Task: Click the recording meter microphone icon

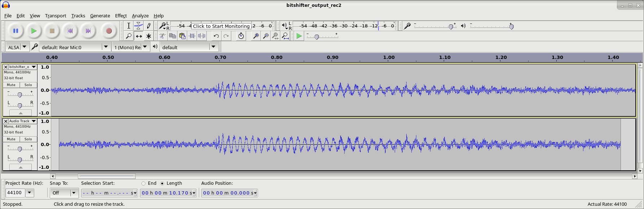Action: tap(162, 26)
